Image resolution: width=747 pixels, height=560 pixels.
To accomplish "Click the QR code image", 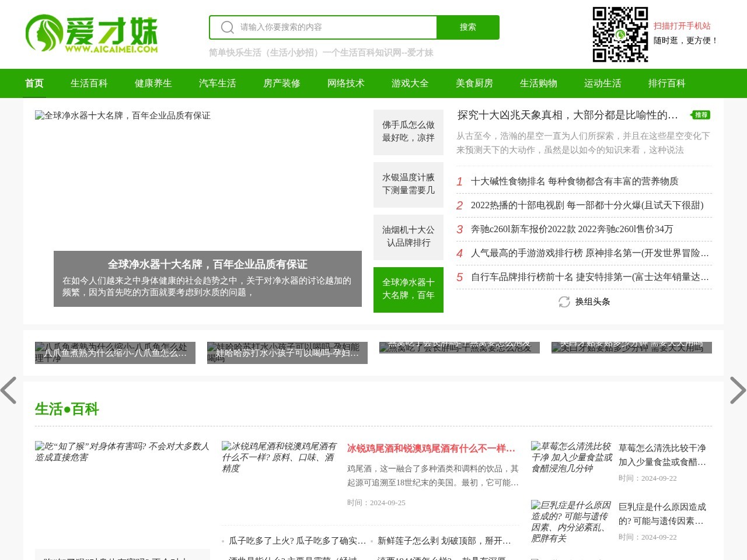I will (620, 34).
